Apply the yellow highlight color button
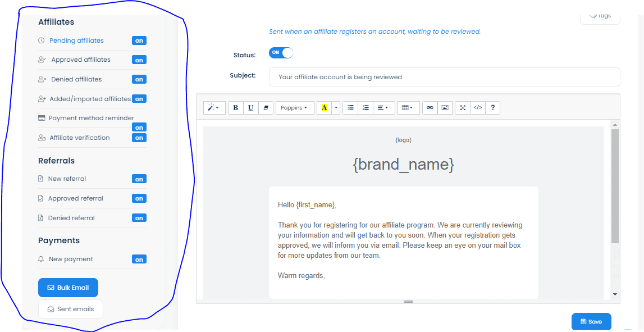The image size is (644, 332). pyautogui.click(x=325, y=108)
